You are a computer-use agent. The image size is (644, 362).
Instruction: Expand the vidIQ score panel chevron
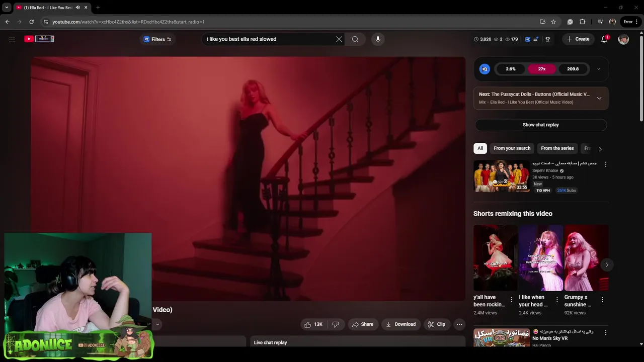(598, 69)
